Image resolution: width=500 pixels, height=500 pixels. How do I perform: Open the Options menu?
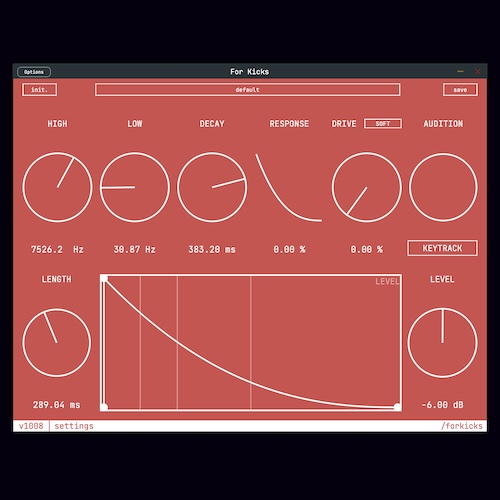coord(34,72)
